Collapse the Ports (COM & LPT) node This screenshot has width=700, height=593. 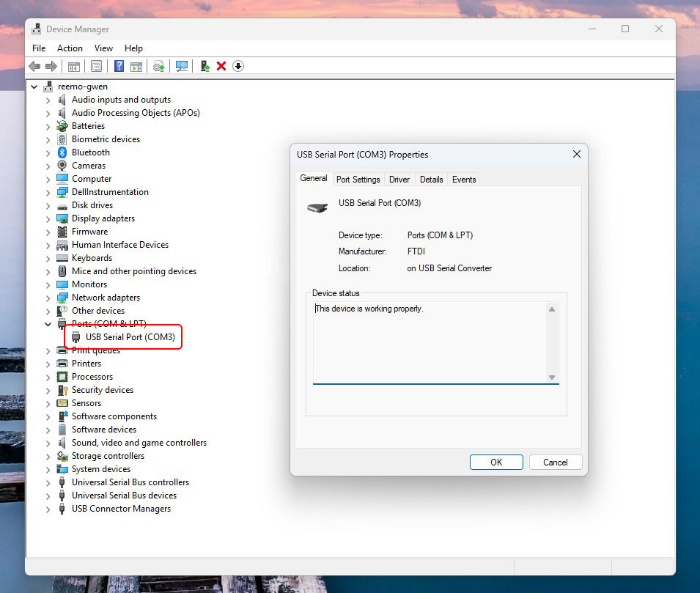48,324
